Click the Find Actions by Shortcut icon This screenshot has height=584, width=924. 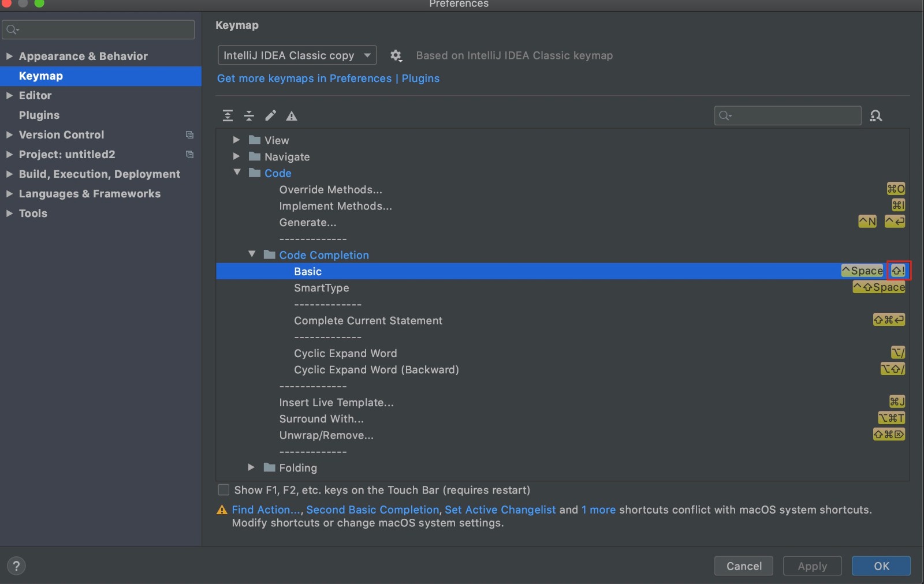876,116
